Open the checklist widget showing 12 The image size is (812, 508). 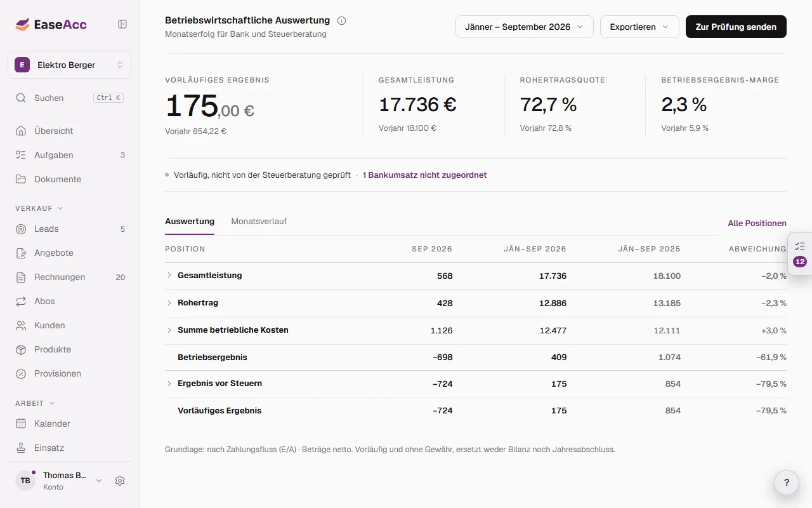(x=800, y=253)
